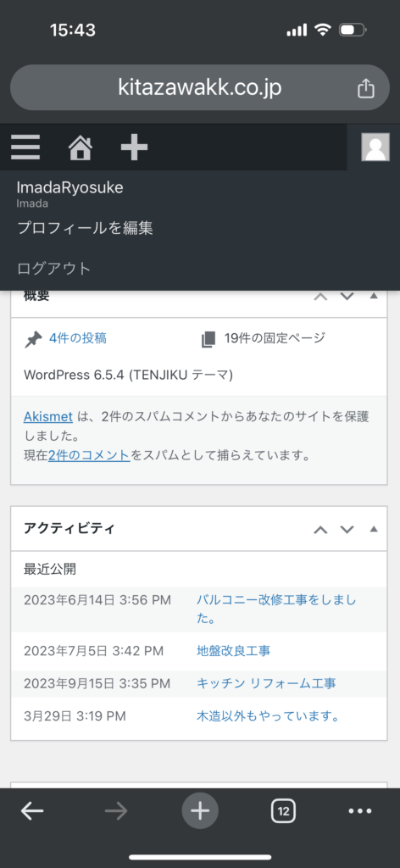Image resolution: width=400 pixels, height=868 pixels.
Task: Collapse the 概要 panel with its triangle
Action: (374, 296)
